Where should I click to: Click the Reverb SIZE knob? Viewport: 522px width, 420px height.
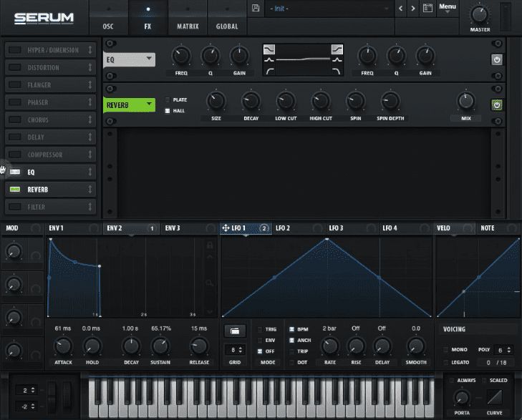216,101
